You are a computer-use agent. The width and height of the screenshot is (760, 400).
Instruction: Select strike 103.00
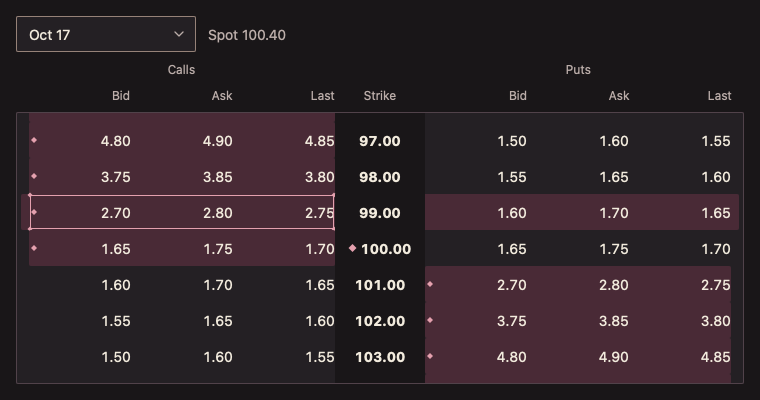(380, 357)
